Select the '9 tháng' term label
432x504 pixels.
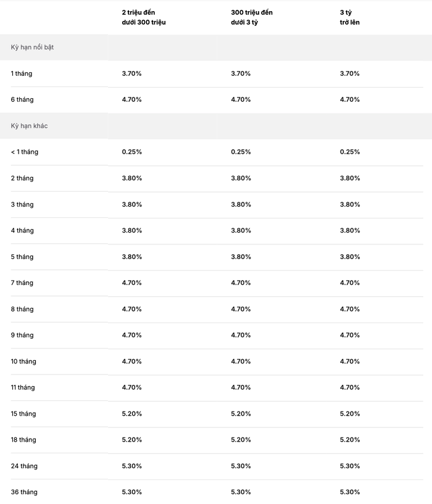(22, 335)
